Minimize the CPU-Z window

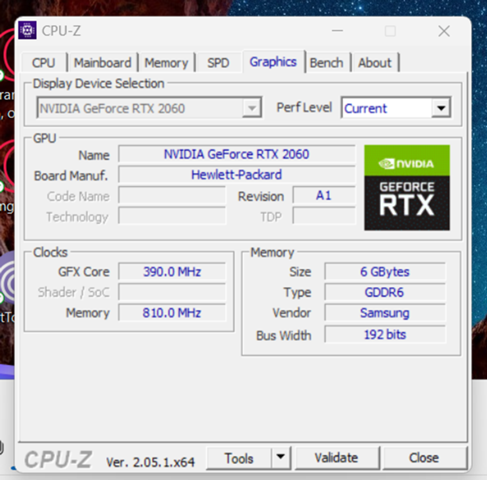point(337,31)
